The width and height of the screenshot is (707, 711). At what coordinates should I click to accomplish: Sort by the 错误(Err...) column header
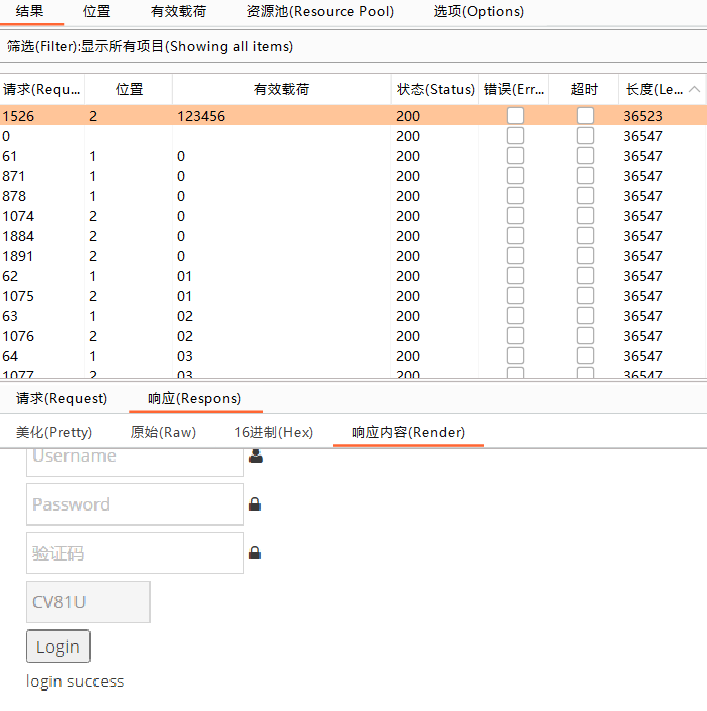514,89
